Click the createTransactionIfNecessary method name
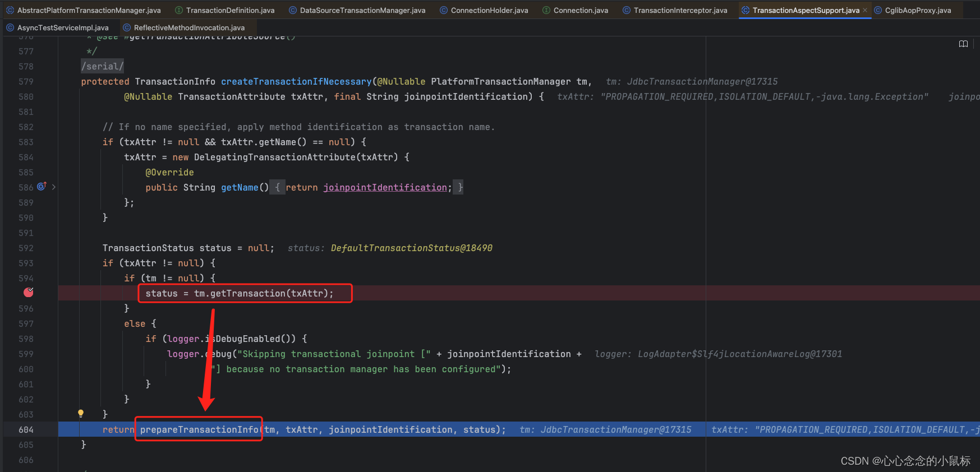This screenshot has width=980, height=472. [296, 81]
